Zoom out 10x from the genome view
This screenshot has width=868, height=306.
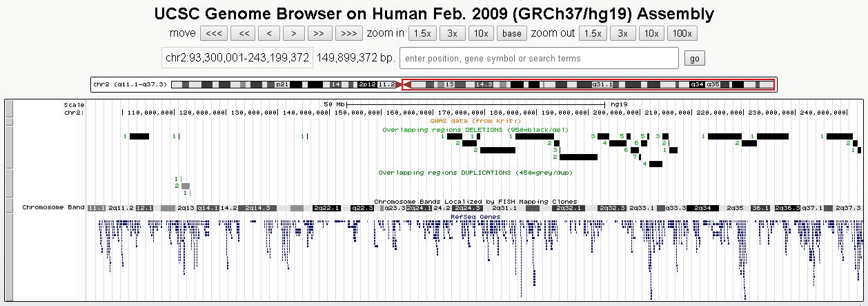point(651,33)
